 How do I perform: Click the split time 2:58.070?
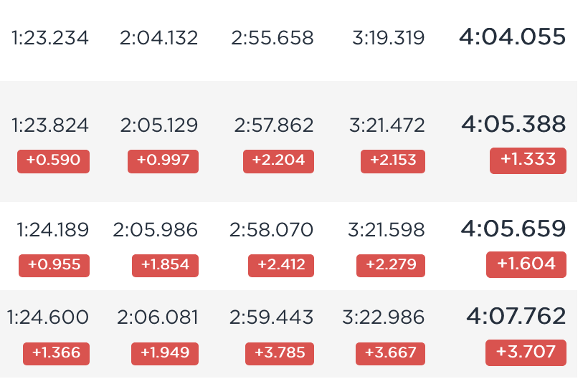[271, 230]
